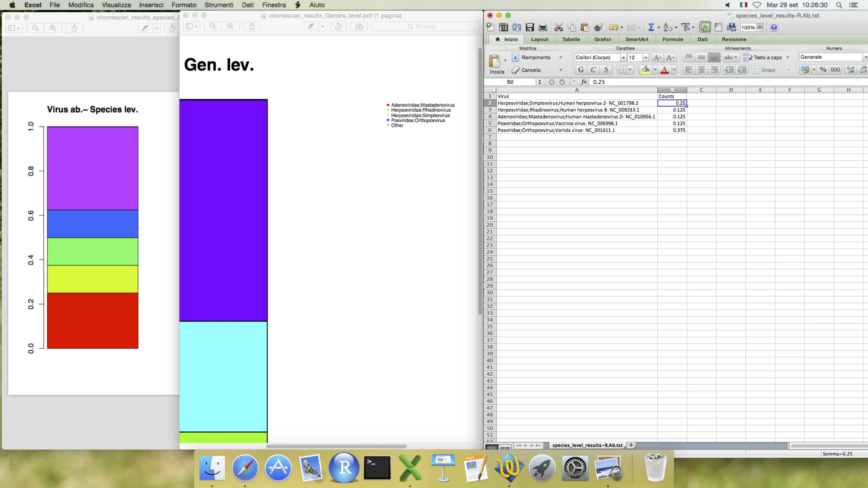Open the Calibri font name dropdown

click(623, 58)
